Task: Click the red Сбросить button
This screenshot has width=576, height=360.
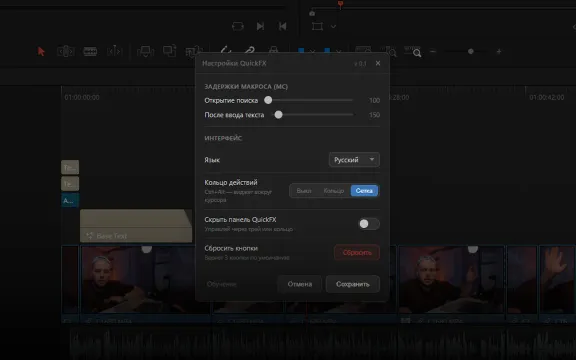Action: (357, 252)
